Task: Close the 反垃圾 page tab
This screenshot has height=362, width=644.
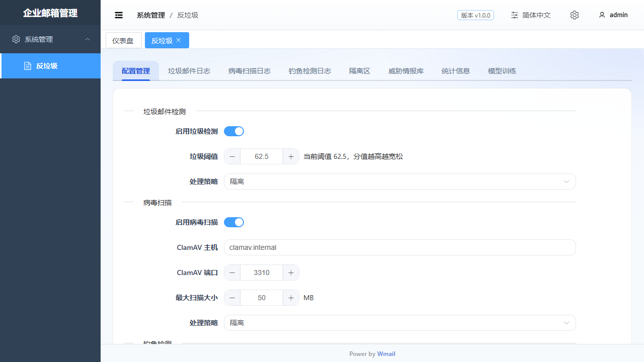Action: pyautogui.click(x=179, y=40)
